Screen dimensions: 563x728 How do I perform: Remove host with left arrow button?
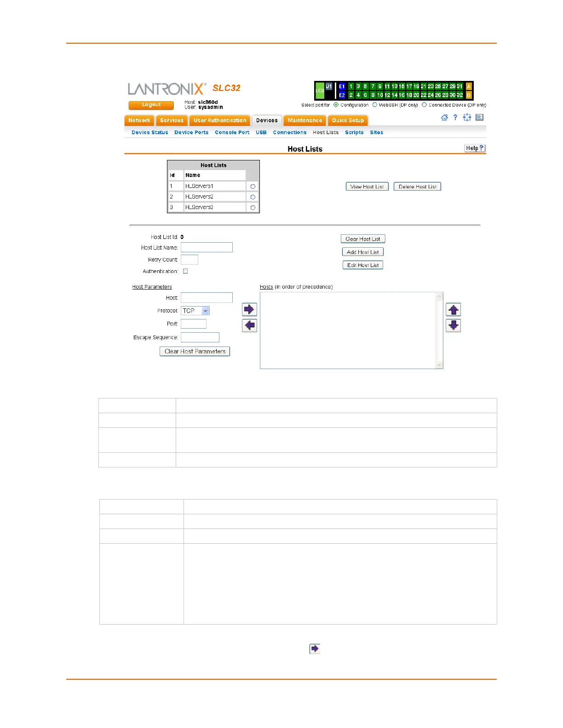[x=249, y=325]
